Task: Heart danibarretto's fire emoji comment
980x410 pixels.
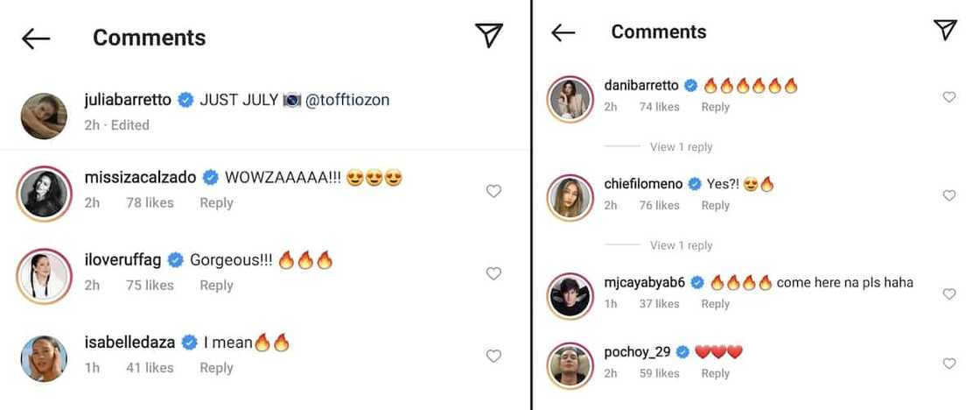Action: pyautogui.click(x=948, y=97)
